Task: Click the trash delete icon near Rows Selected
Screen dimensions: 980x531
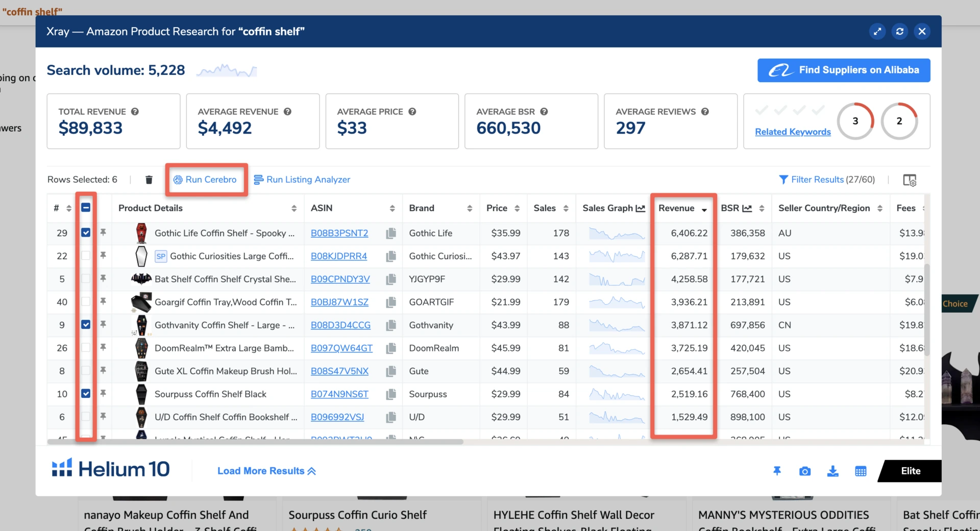Action: coord(149,180)
